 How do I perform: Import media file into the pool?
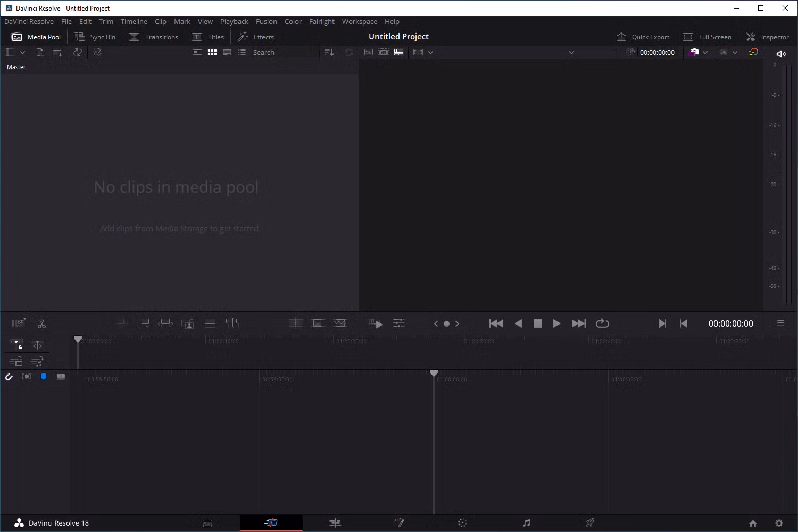tap(40, 52)
